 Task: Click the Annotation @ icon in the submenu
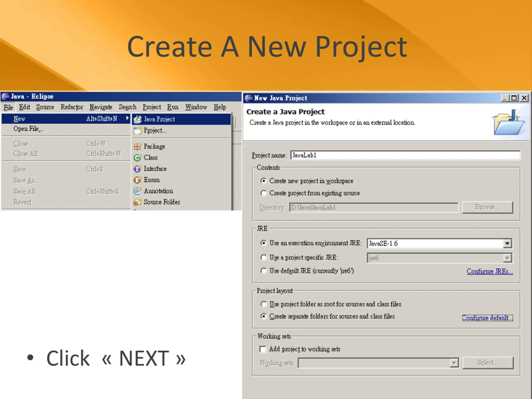coord(138,191)
